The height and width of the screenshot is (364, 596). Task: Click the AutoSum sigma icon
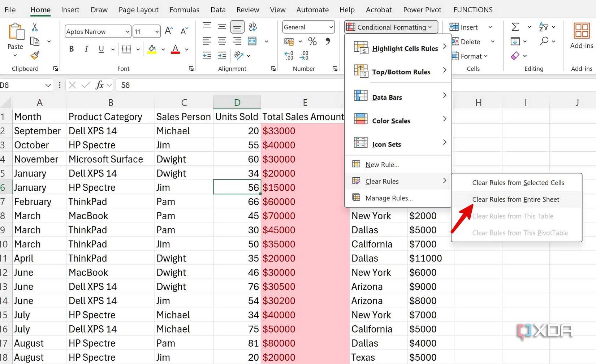click(516, 27)
